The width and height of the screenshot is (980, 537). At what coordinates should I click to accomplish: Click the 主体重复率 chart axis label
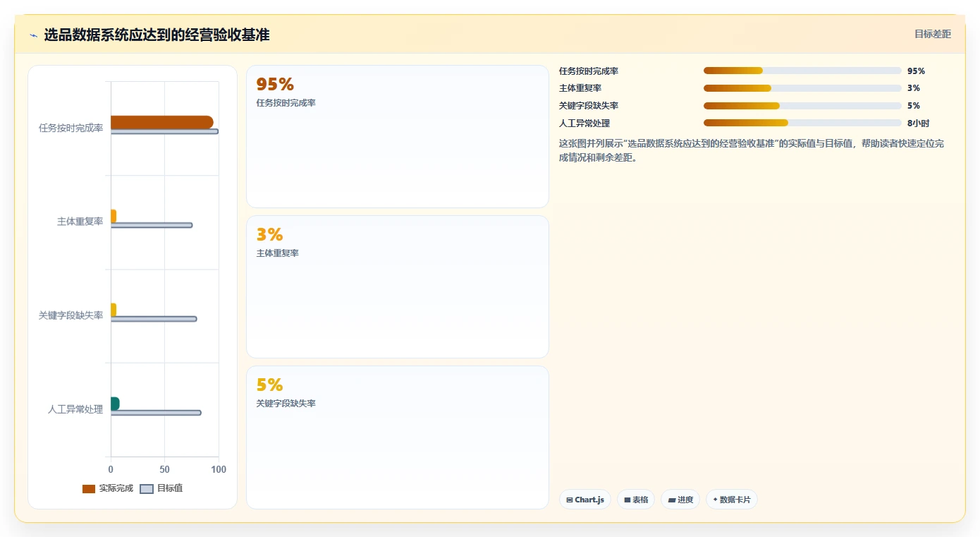[x=80, y=222]
